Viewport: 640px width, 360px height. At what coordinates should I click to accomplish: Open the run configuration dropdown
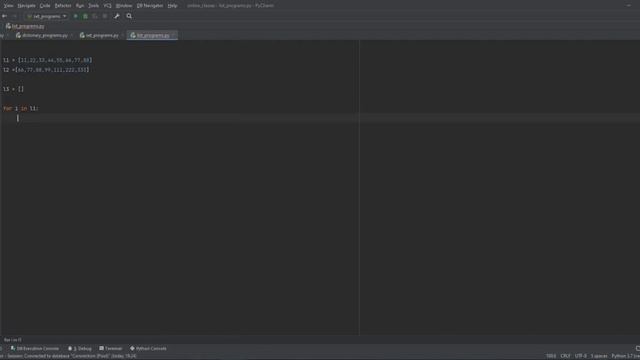47,16
